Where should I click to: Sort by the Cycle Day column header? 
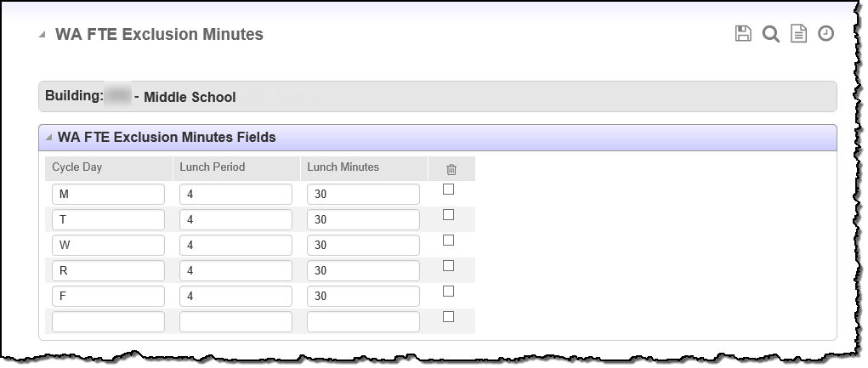77,167
